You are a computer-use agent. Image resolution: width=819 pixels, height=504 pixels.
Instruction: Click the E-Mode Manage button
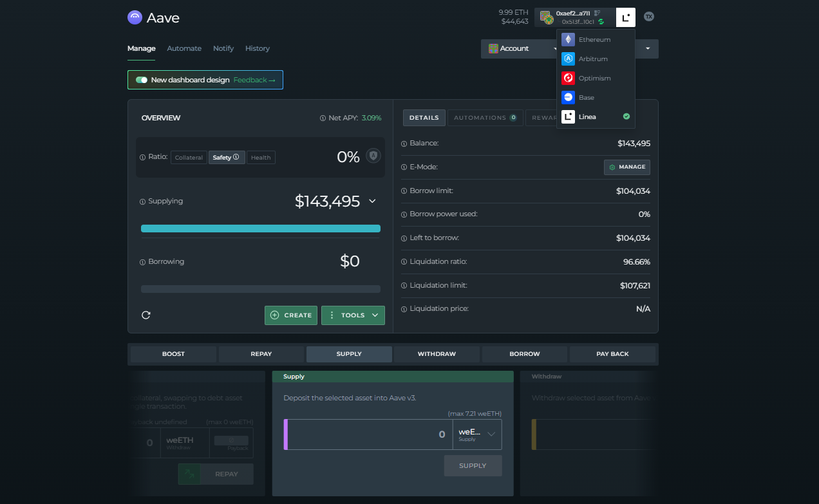coord(627,167)
